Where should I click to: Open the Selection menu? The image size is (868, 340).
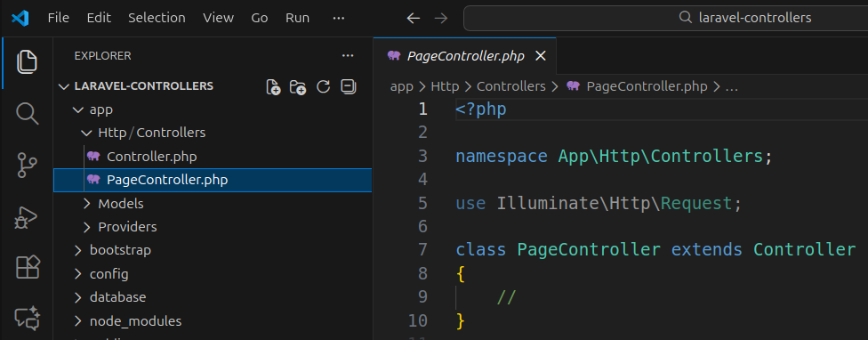tap(157, 18)
